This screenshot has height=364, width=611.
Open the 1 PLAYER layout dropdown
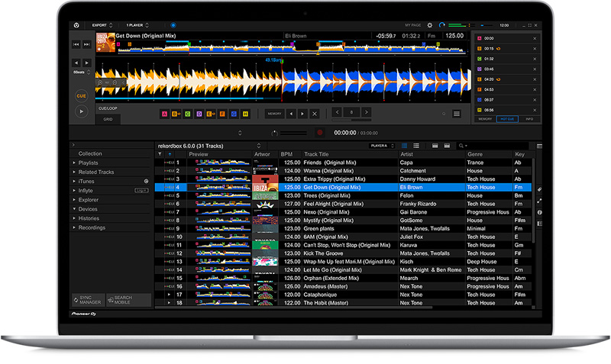pyautogui.click(x=138, y=25)
